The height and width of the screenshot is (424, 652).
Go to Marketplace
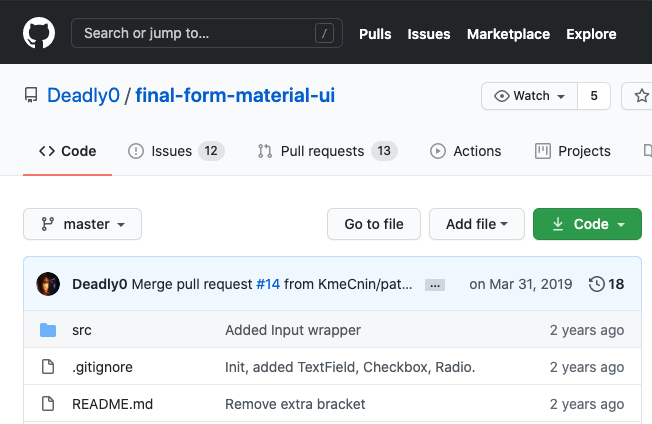(508, 34)
